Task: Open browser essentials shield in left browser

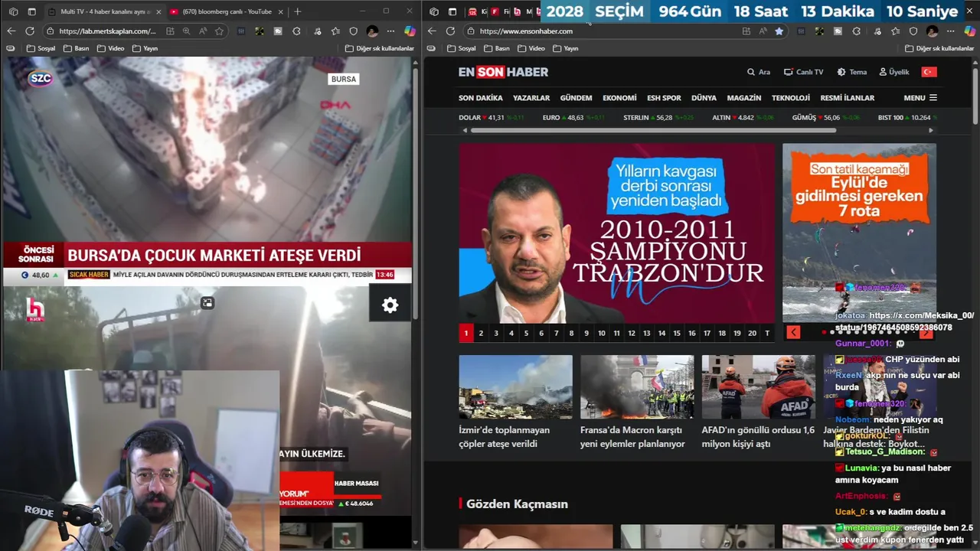Action: 353,31
